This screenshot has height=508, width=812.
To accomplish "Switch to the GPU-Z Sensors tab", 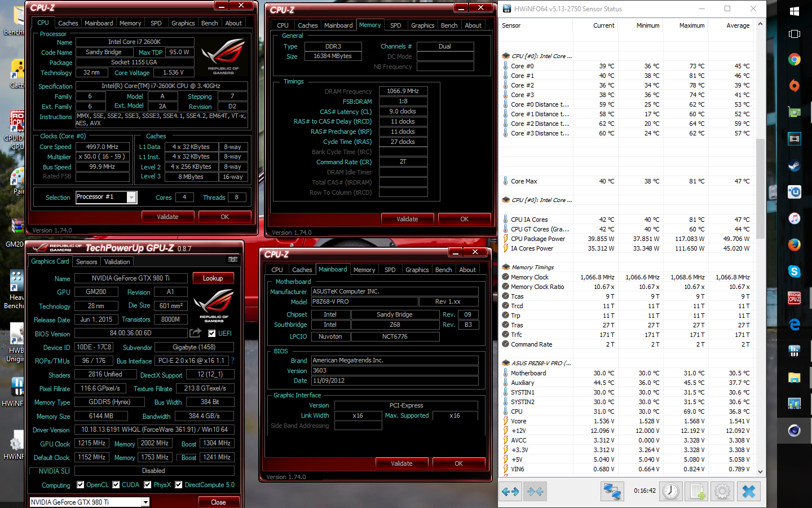I will click(x=87, y=262).
